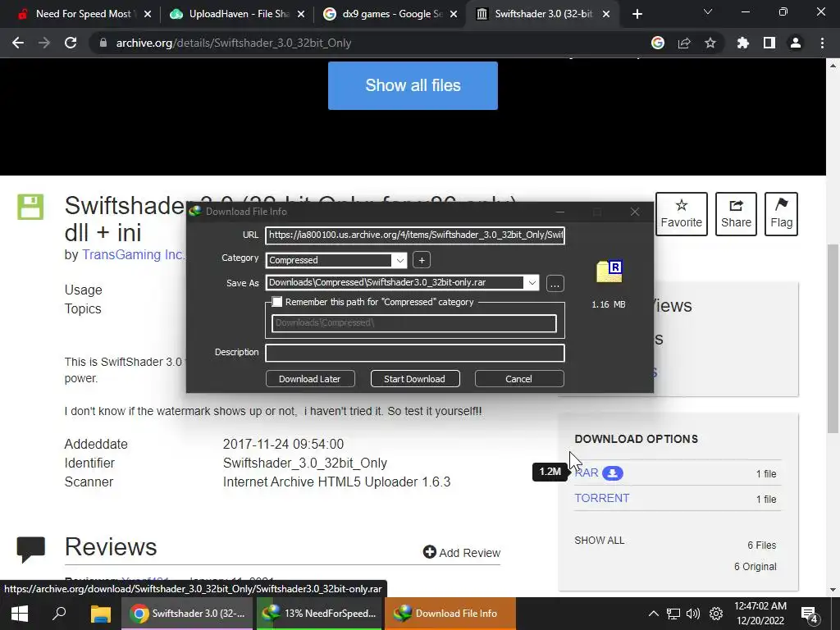Open taskbar search magnifier
The width and height of the screenshot is (840, 630).
coord(59,614)
